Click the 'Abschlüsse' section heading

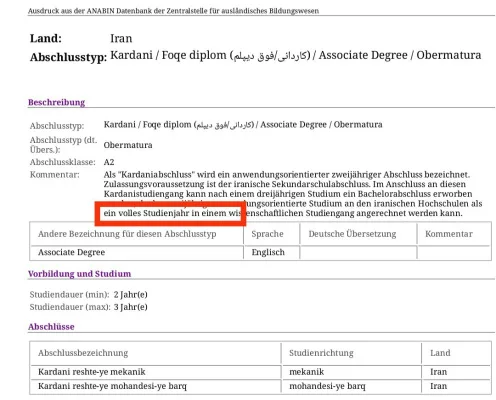51,327
